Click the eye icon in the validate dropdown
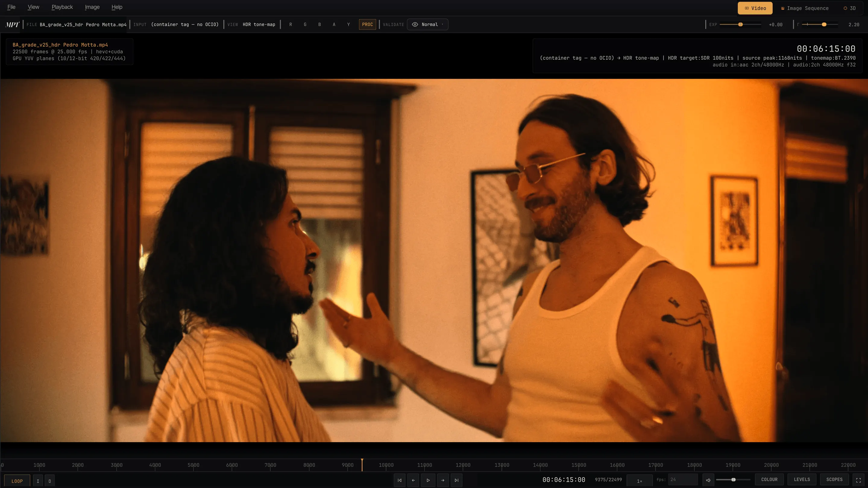This screenshot has width=868, height=488. pyautogui.click(x=415, y=24)
